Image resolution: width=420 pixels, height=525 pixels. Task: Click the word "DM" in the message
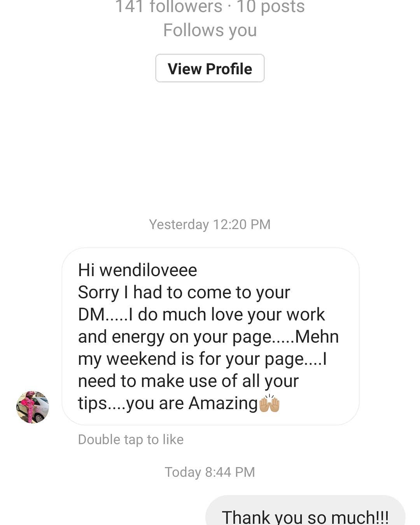coord(91,315)
